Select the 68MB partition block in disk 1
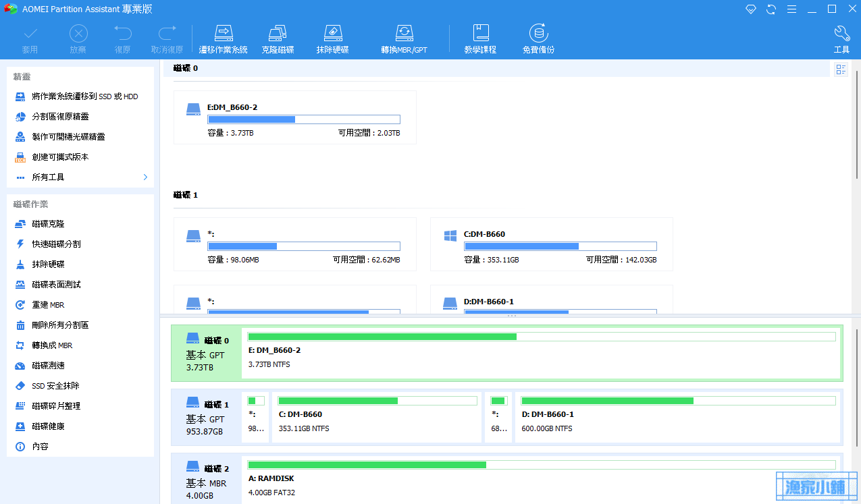The width and height of the screenshot is (861, 504). [498, 418]
